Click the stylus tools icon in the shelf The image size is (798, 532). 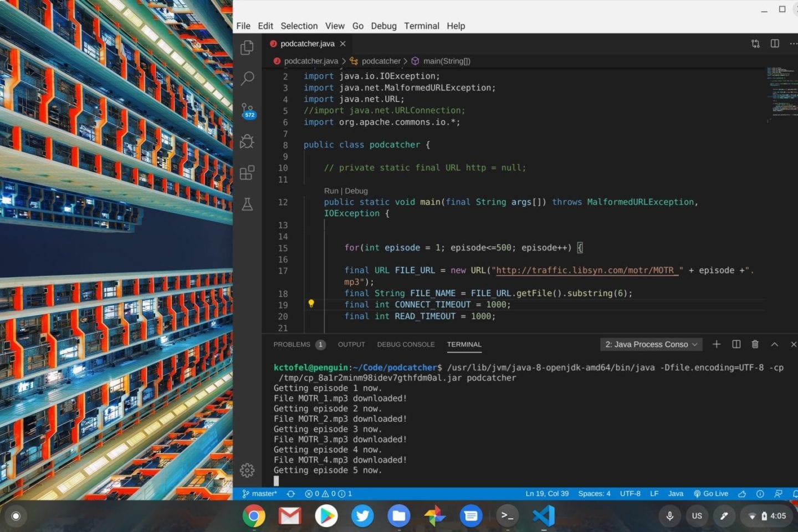[724, 516]
